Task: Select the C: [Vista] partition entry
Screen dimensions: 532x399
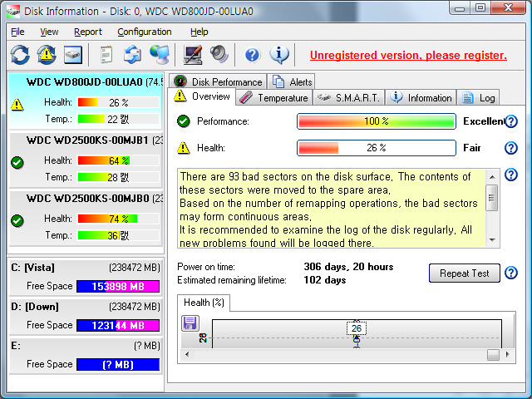Action: click(86, 277)
